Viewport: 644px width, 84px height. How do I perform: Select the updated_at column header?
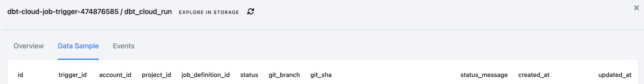tap(615, 75)
